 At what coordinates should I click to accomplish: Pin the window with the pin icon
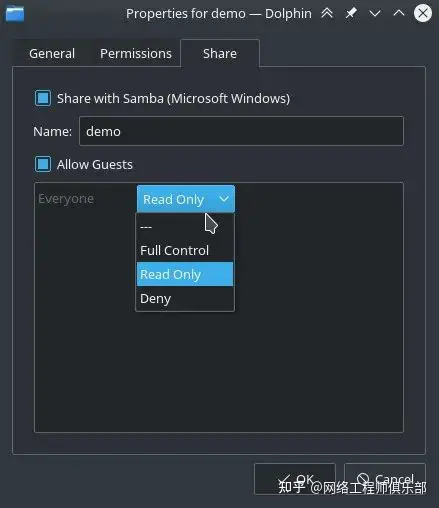351,13
